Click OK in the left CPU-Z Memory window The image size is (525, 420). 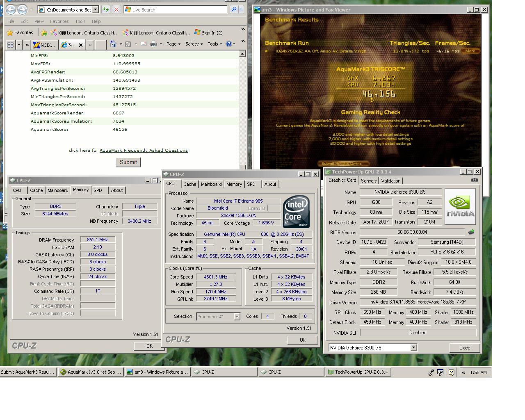149,346
